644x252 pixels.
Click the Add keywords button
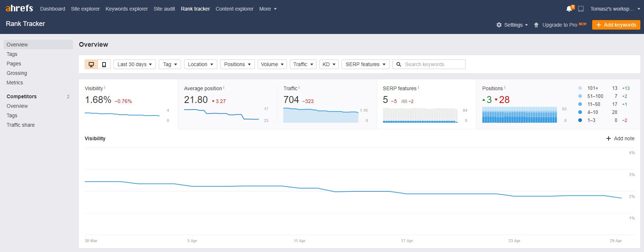pos(616,25)
